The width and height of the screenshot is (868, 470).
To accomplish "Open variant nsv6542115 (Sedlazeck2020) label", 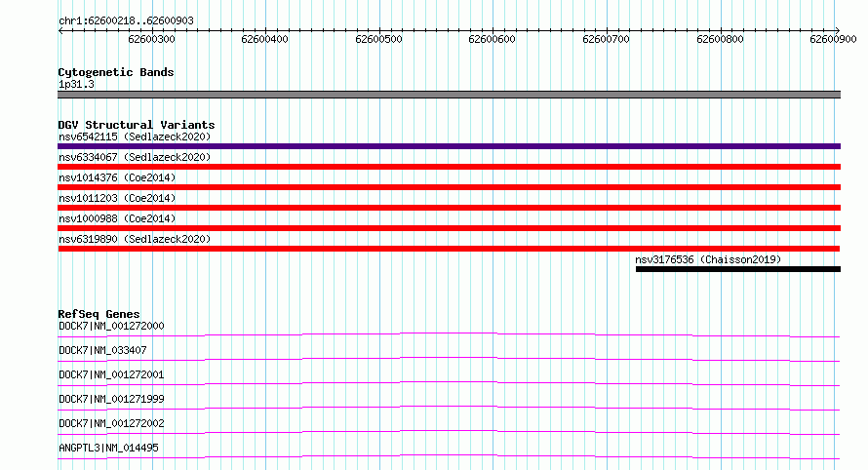I will click(135, 137).
